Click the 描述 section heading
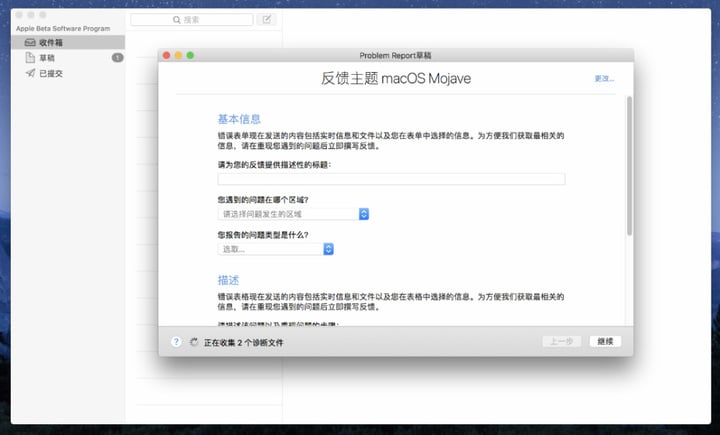This screenshot has width=720, height=435. [x=228, y=280]
